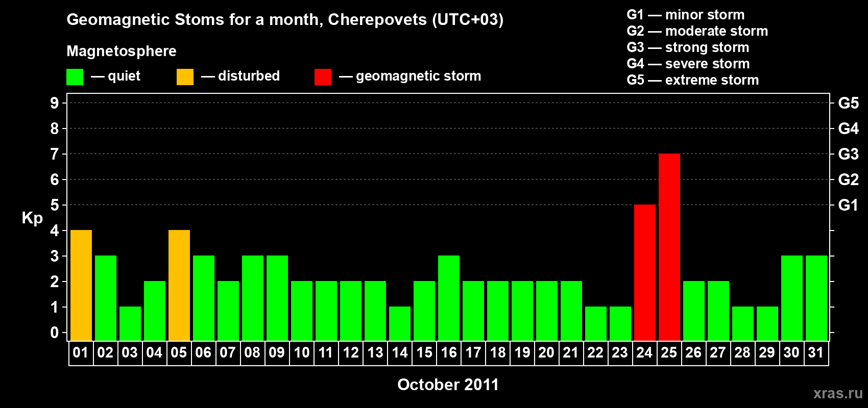
Task: Click the G1 label on right axis
Action: click(849, 205)
